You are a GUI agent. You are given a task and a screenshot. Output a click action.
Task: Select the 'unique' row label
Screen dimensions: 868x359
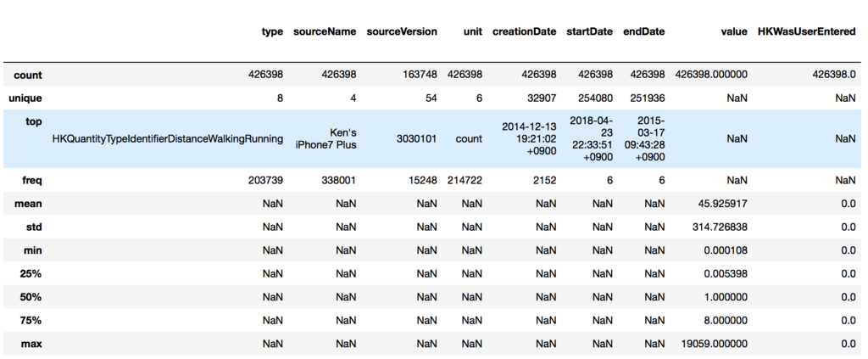(26, 98)
